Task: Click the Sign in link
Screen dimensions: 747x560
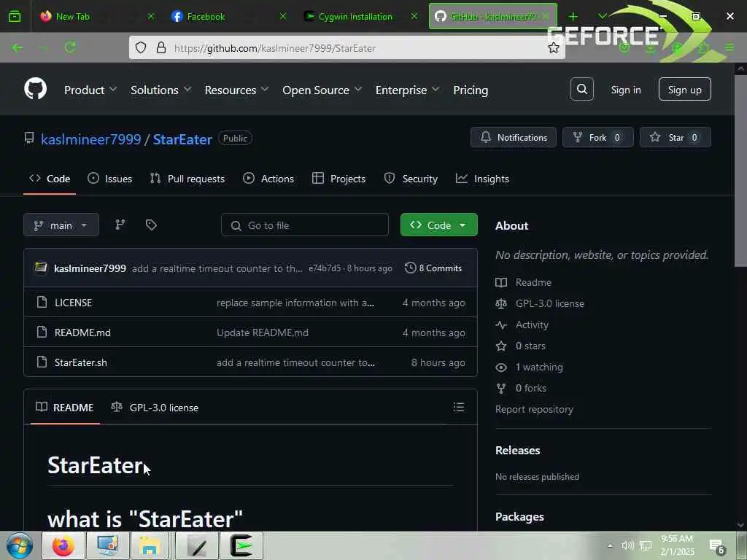Action: click(x=625, y=90)
